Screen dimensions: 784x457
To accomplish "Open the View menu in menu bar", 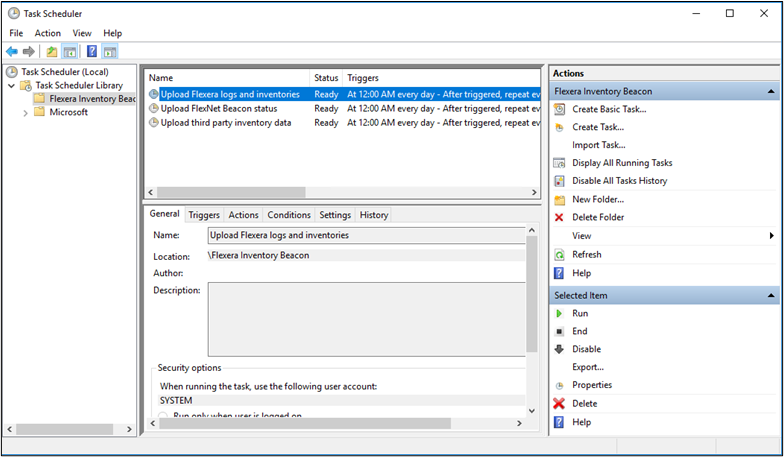I will pos(82,33).
